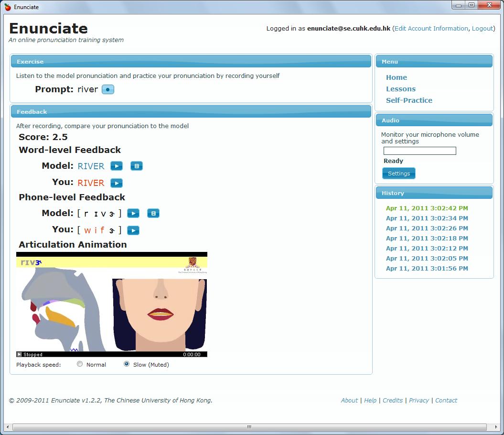Open history entry Apr 11, 2011 3:02:12 PM

[x=427, y=249]
